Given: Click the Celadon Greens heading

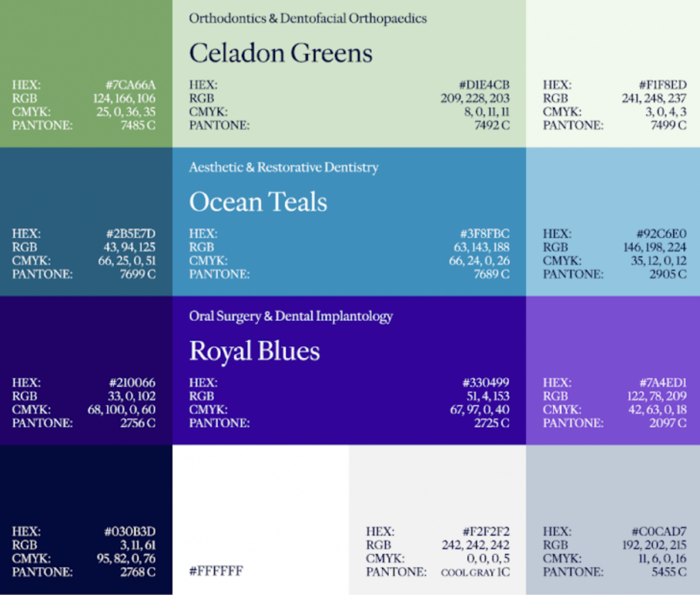Looking at the screenshot, I should coord(281,53).
